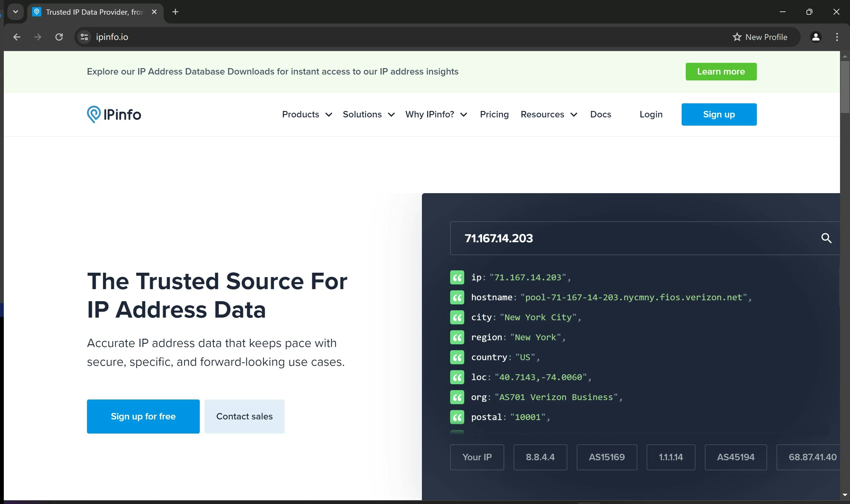This screenshot has height=504, width=850.
Task: Open the Pricing page
Action: 494,114
